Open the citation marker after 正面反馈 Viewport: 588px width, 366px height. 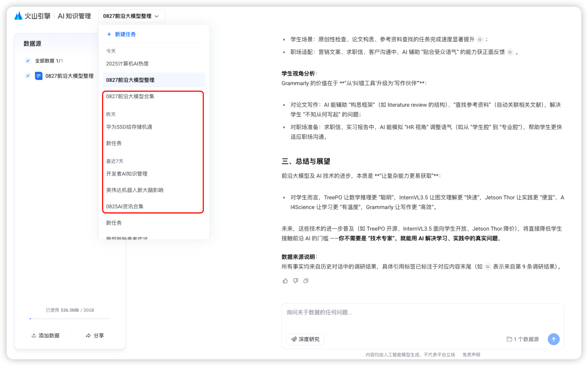click(510, 52)
